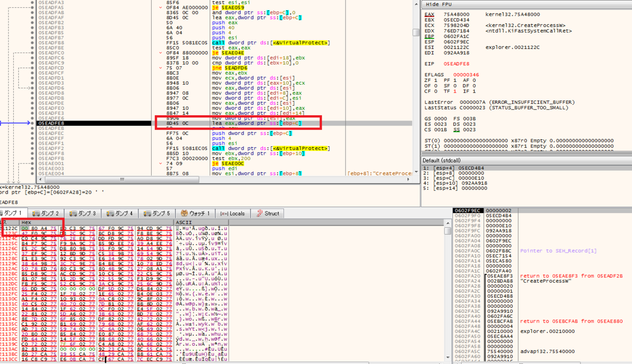This screenshot has height=364, width=632.
Task: Select the second VirtualProtect call at 05EADFF2
Action: pos(271,148)
